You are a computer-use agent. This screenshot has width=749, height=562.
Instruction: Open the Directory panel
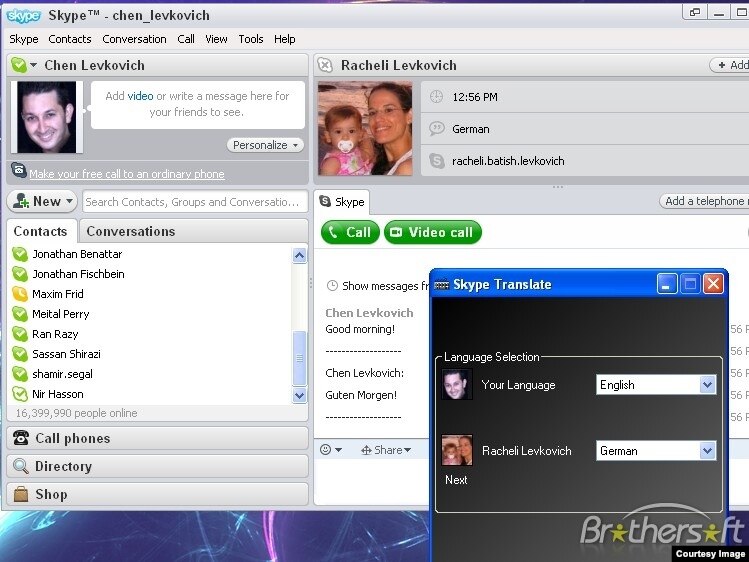(157, 466)
